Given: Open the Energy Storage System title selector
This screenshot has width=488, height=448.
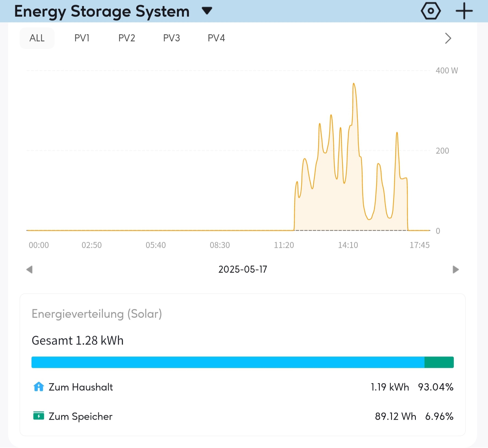Looking at the screenshot, I should (102, 11).
